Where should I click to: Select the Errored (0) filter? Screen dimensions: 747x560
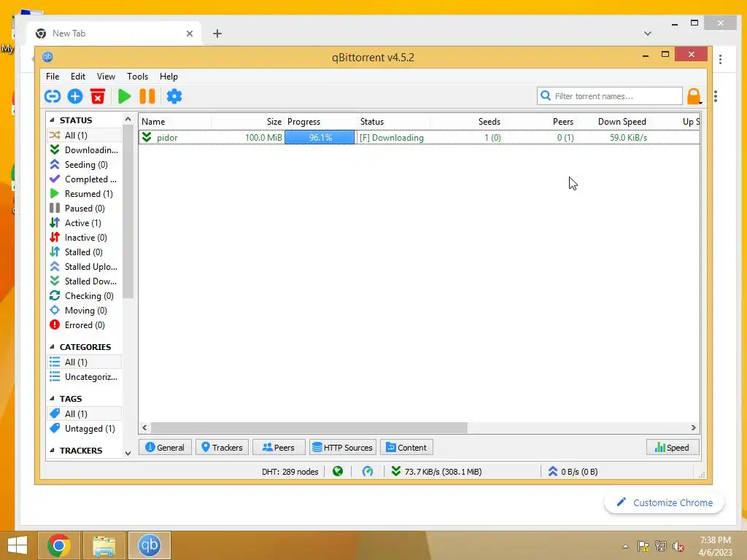pos(84,325)
